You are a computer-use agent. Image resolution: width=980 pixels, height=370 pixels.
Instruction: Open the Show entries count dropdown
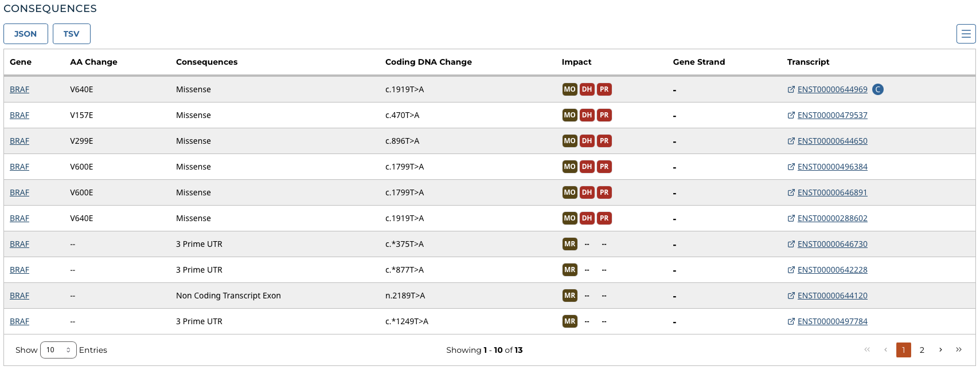pyautogui.click(x=58, y=350)
